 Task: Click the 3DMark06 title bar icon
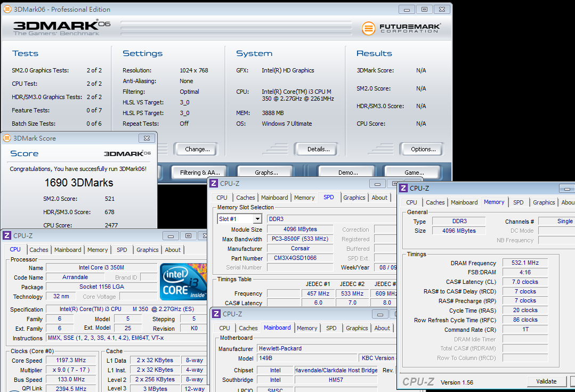(x=7, y=9)
